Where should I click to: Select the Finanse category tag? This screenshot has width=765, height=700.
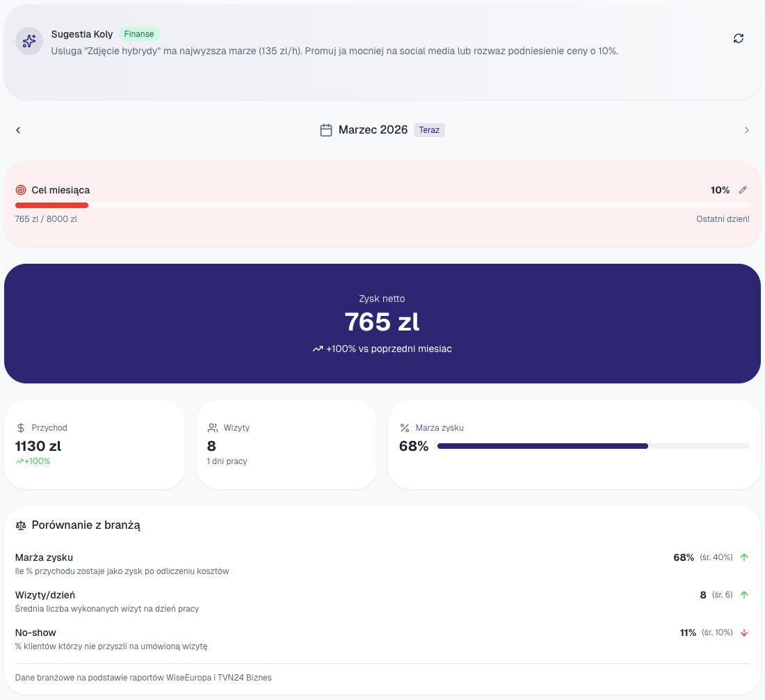(139, 33)
